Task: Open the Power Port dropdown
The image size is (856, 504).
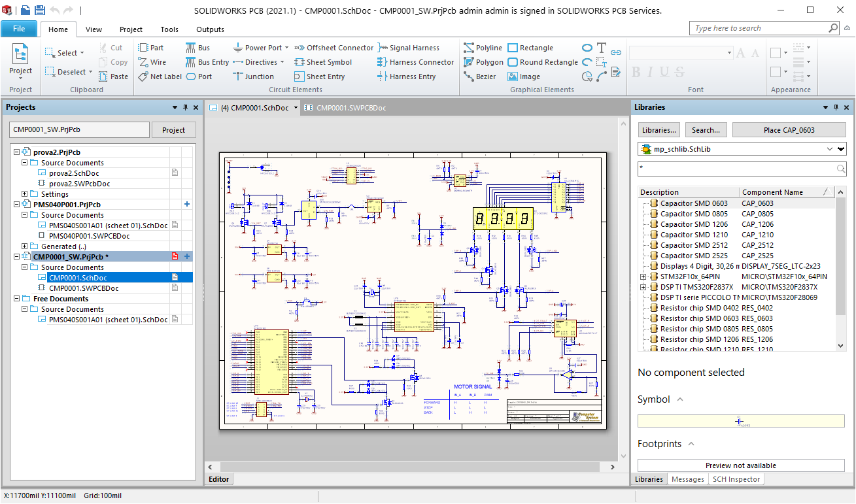Action: pos(286,48)
